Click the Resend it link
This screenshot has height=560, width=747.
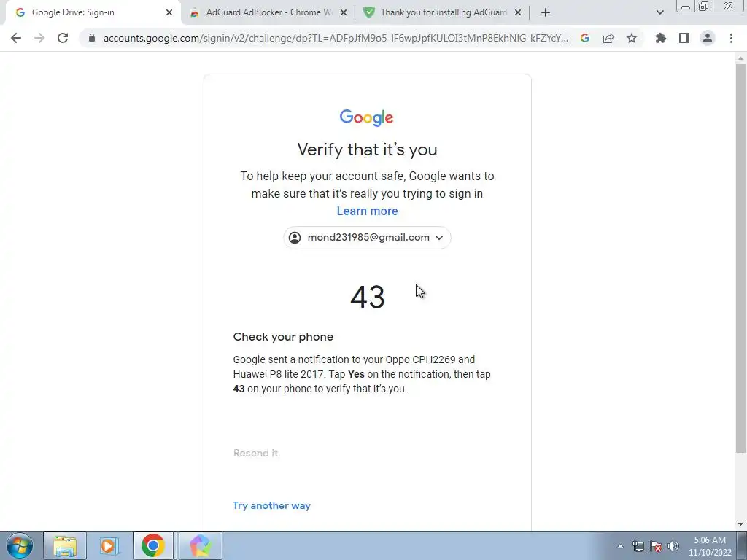coord(256,453)
